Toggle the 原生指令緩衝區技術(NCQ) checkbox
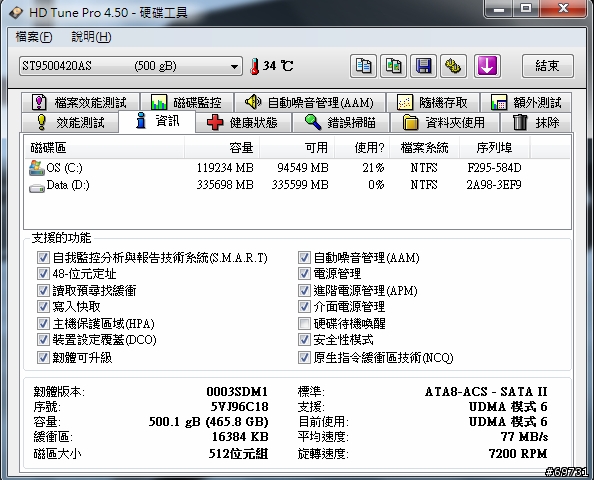Screen dimensions: 594x480 [304, 357]
